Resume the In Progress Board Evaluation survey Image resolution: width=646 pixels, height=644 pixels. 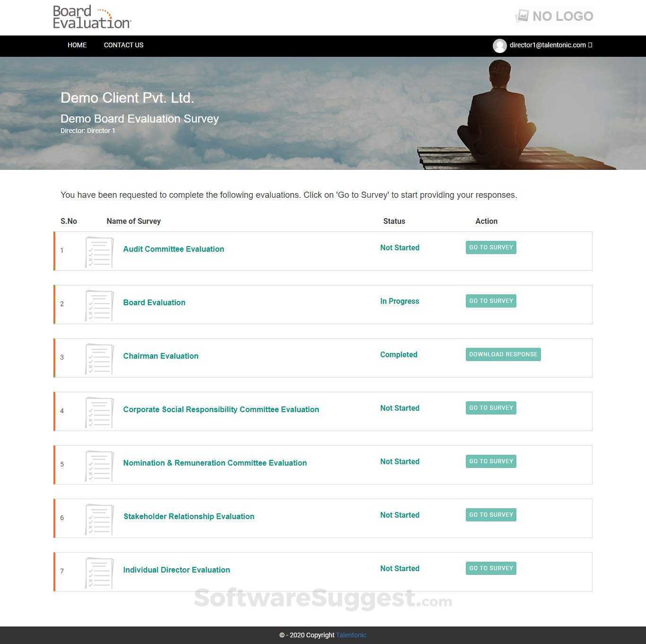(491, 300)
